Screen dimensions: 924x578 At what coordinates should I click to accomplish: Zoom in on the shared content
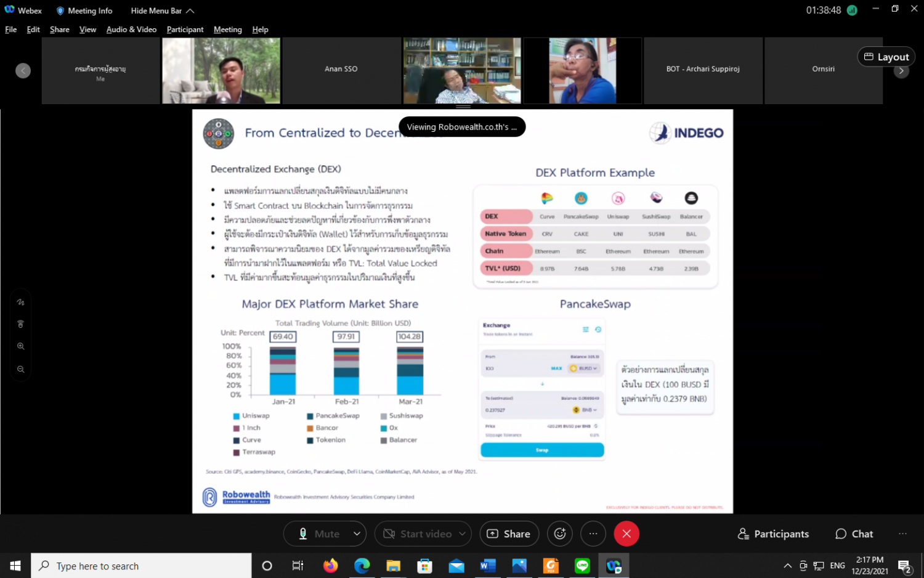point(20,346)
